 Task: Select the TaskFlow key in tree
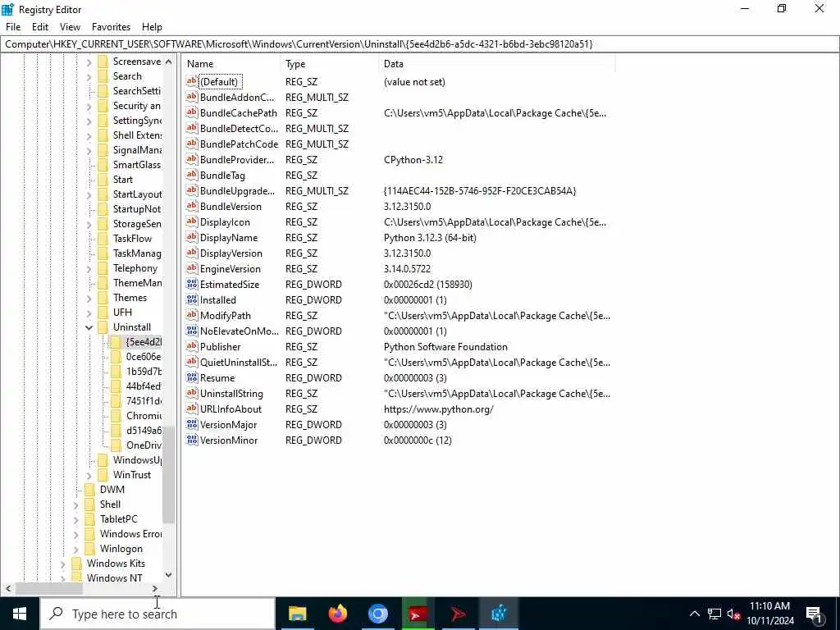pos(132,239)
